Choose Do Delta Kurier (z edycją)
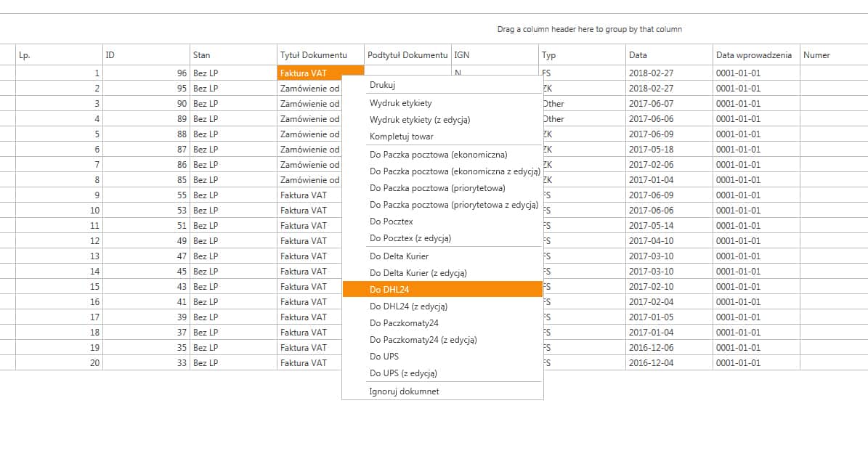 click(x=442, y=273)
